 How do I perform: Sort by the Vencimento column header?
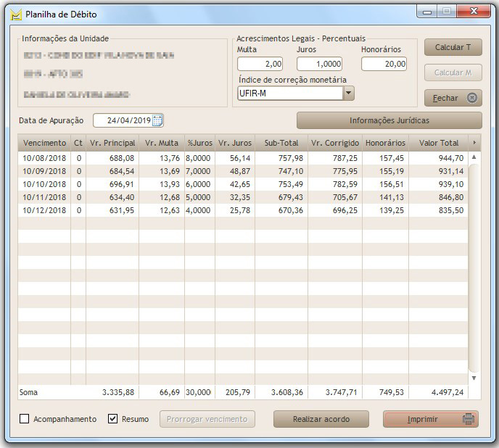pos(44,143)
